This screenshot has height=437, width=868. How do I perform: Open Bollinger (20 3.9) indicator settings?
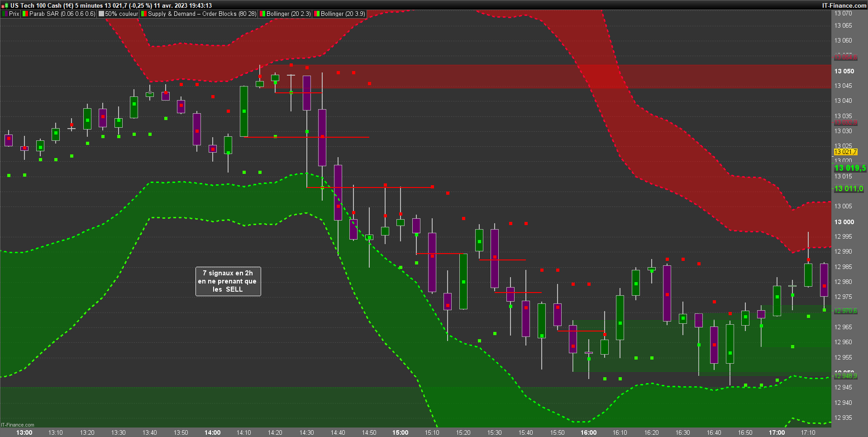[343, 14]
